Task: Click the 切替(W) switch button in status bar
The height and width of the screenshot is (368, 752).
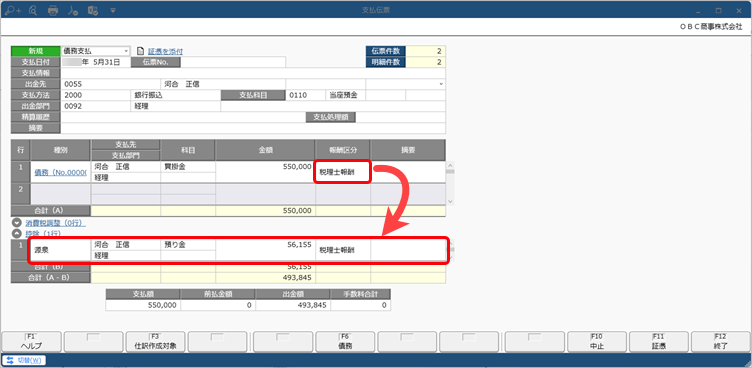Action: point(24,360)
